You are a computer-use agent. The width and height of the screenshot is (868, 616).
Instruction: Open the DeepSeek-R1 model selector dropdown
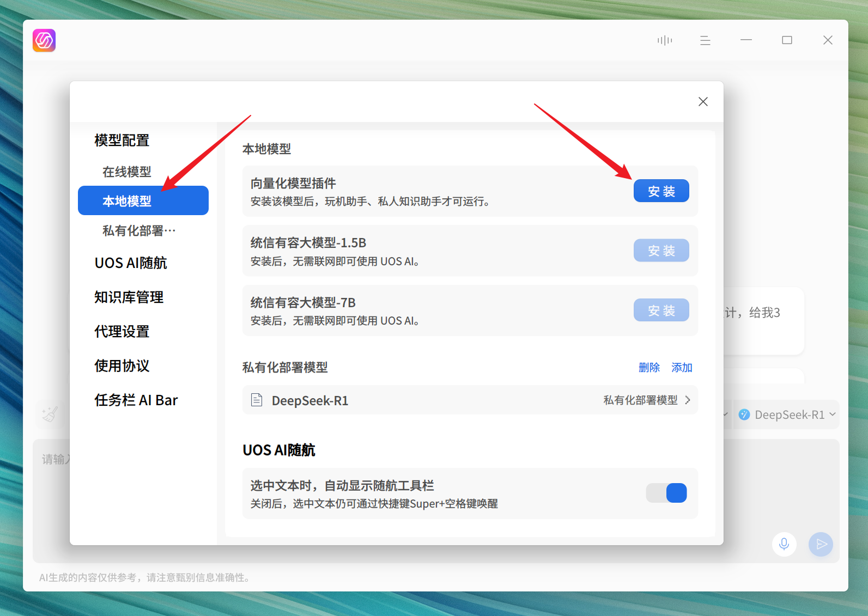tap(787, 414)
